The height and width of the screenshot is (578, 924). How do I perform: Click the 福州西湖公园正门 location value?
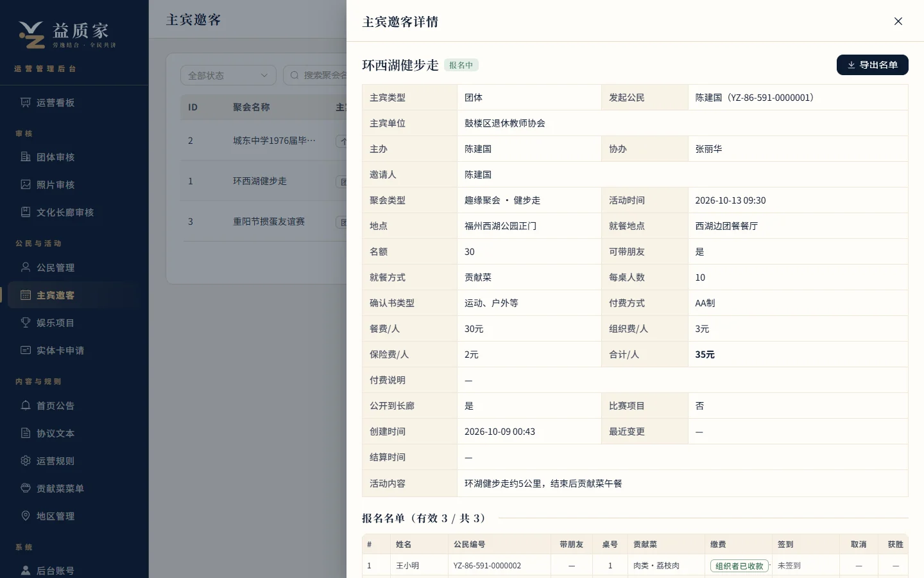pyautogui.click(x=501, y=226)
